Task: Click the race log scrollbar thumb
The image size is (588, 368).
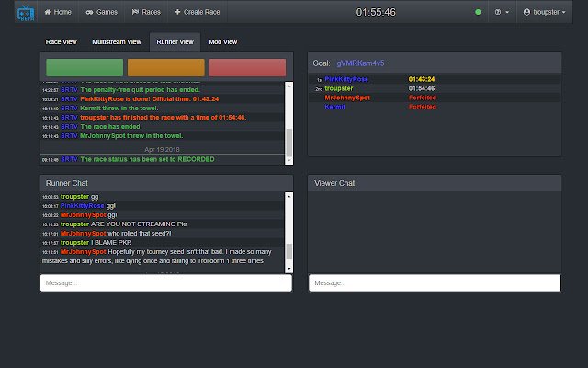Action: pyautogui.click(x=288, y=143)
